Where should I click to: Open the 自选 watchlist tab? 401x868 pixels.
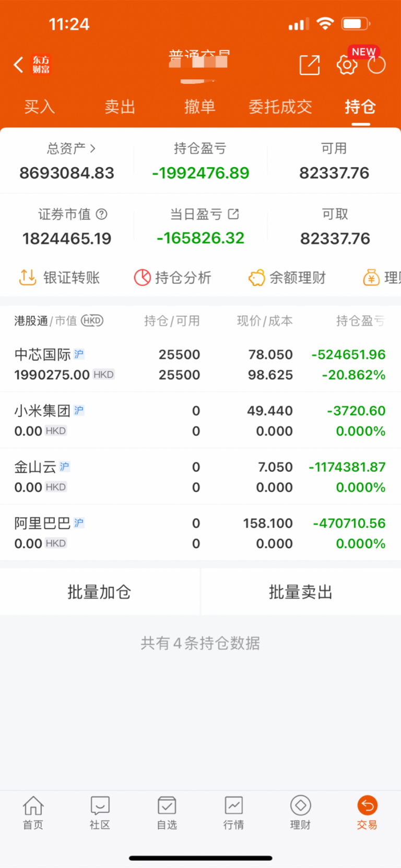(x=167, y=813)
